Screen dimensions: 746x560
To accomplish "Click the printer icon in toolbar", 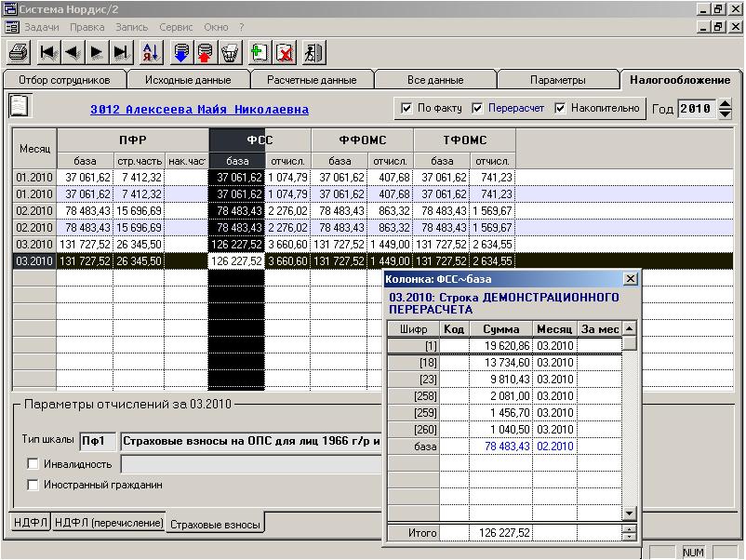I will pos(19,52).
